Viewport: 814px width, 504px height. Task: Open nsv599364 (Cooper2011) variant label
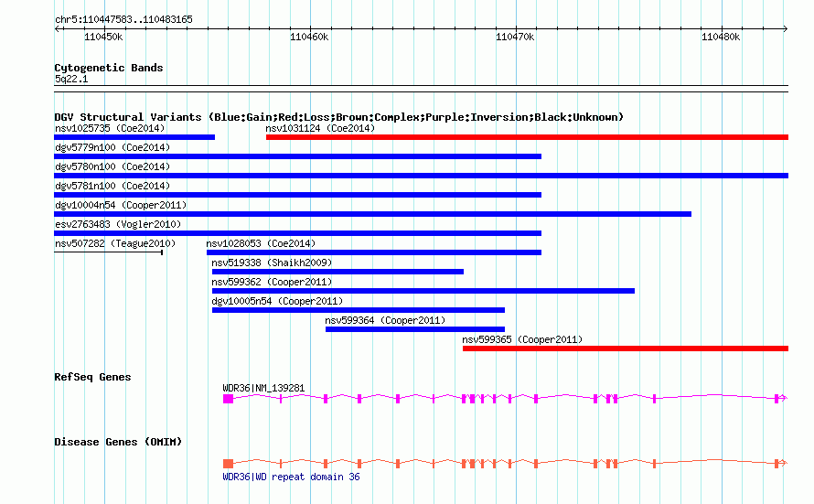point(385,320)
